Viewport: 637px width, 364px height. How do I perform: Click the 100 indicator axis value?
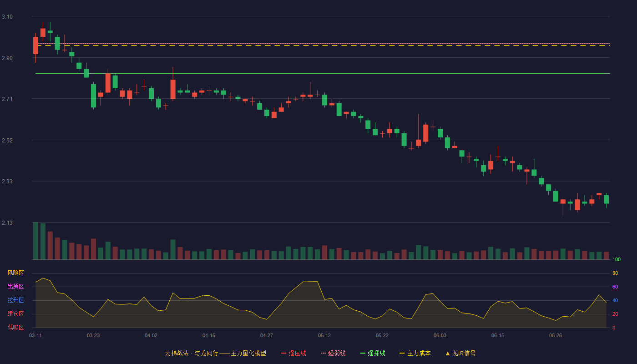[x=617, y=260]
